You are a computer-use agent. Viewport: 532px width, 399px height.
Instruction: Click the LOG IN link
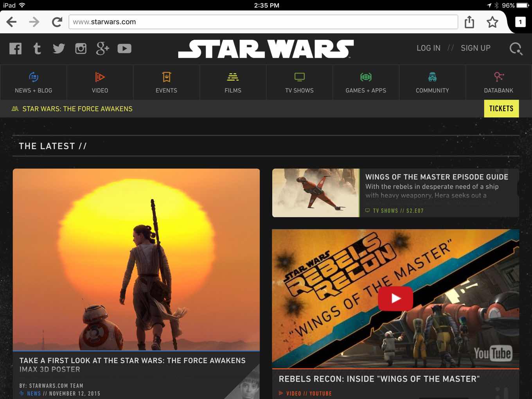(x=428, y=48)
